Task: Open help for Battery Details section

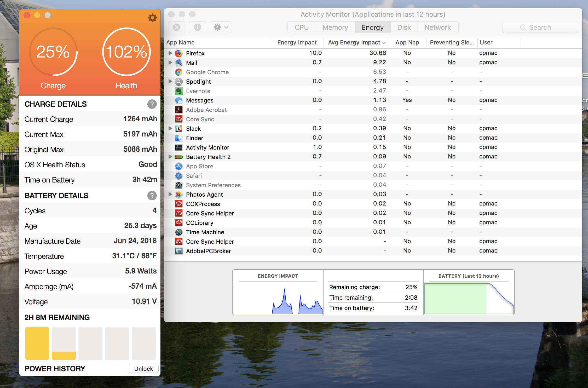Action: [152, 196]
